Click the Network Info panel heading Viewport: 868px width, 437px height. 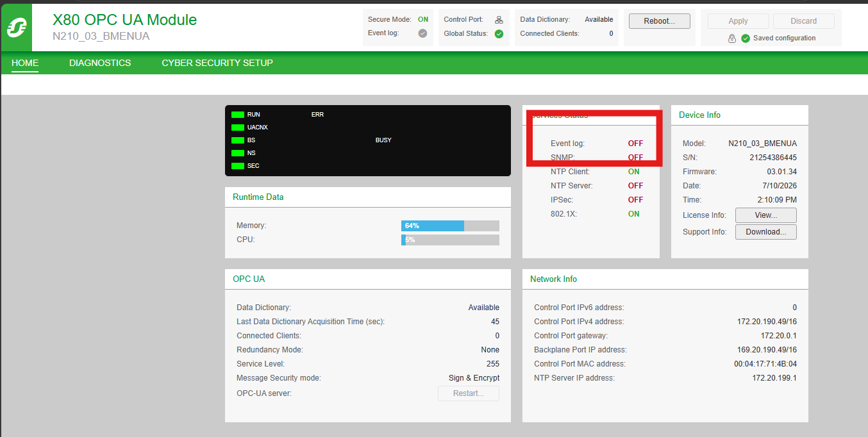pos(553,279)
